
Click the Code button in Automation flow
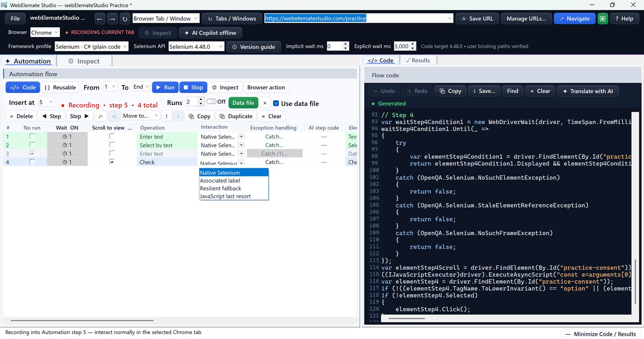23,87
